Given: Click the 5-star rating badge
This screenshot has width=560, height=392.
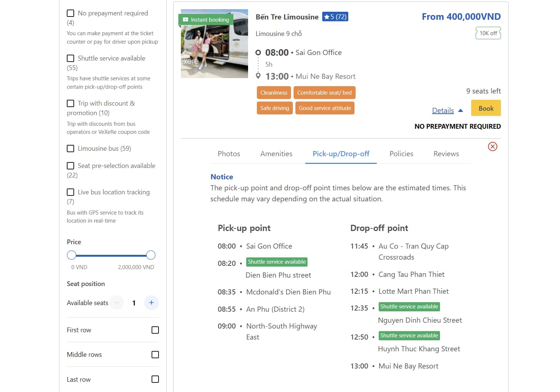Looking at the screenshot, I should [x=335, y=17].
